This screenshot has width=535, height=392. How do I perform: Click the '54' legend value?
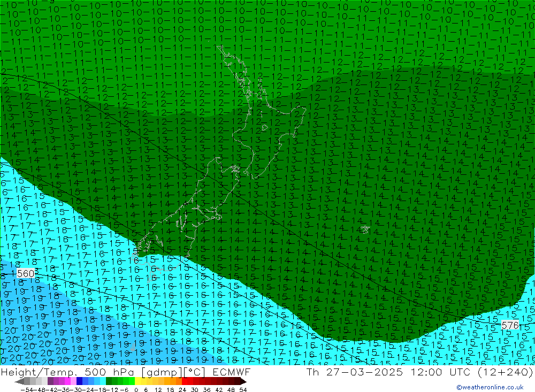243,390
